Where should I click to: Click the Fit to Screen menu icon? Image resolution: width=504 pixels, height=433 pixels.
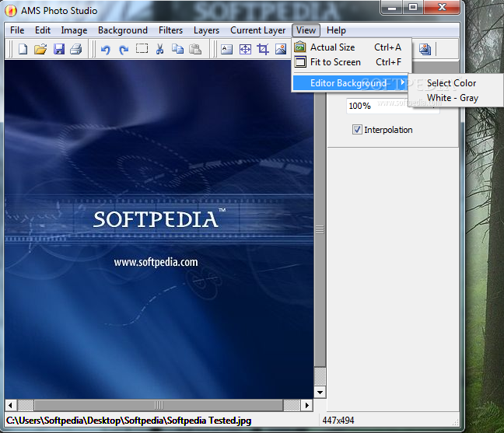(300, 61)
